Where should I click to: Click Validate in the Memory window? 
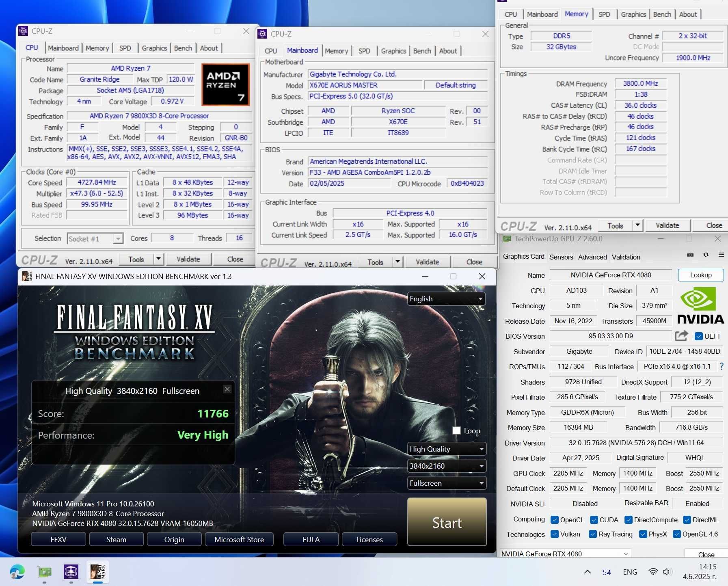click(667, 225)
